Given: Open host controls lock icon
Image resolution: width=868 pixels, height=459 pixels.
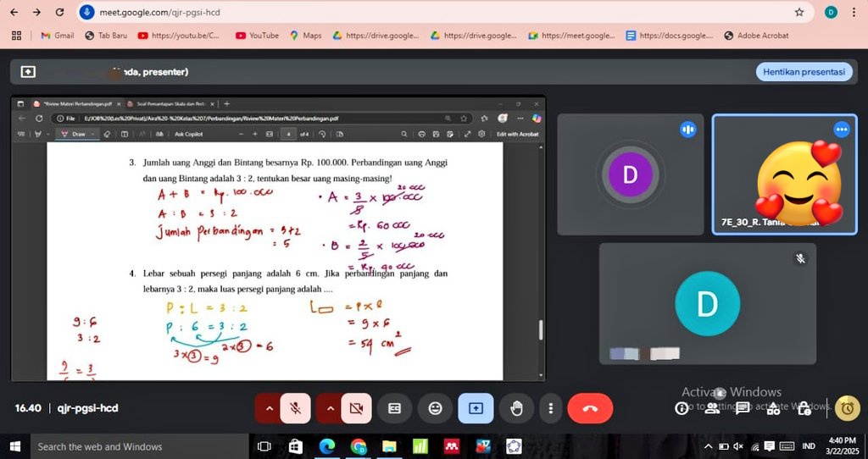Looking at the screenshot, I should pos(804,408).
